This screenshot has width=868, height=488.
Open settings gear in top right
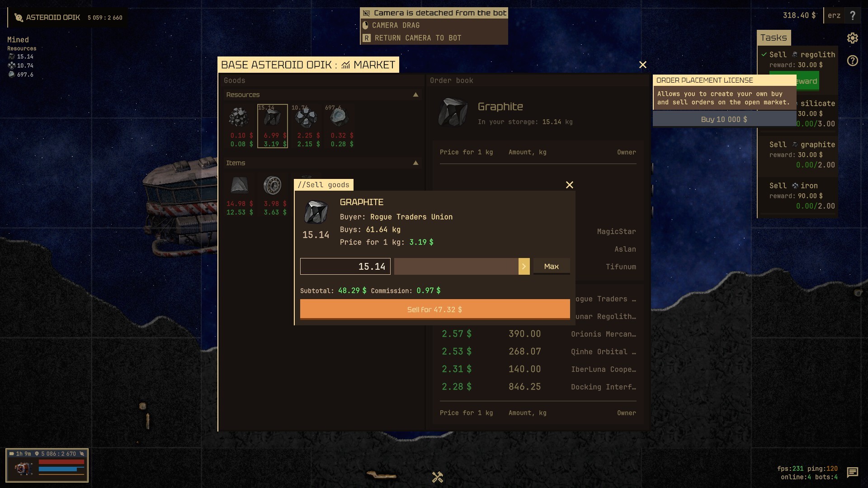[x=852, y=38]
